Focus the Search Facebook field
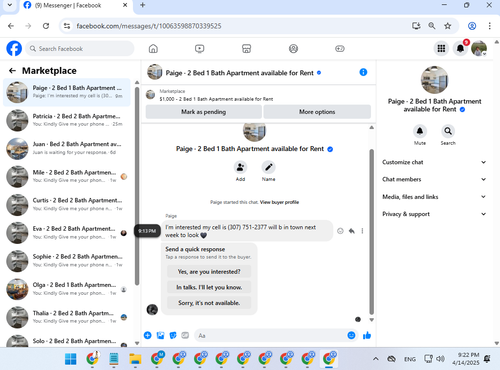500x370 pixels. pos(80,49)
